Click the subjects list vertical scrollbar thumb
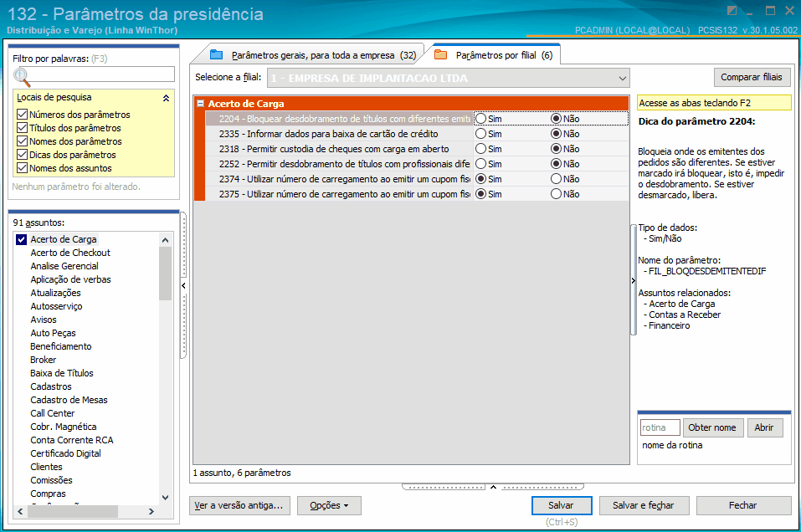This screenshot has height=532, width=801. 165,273
